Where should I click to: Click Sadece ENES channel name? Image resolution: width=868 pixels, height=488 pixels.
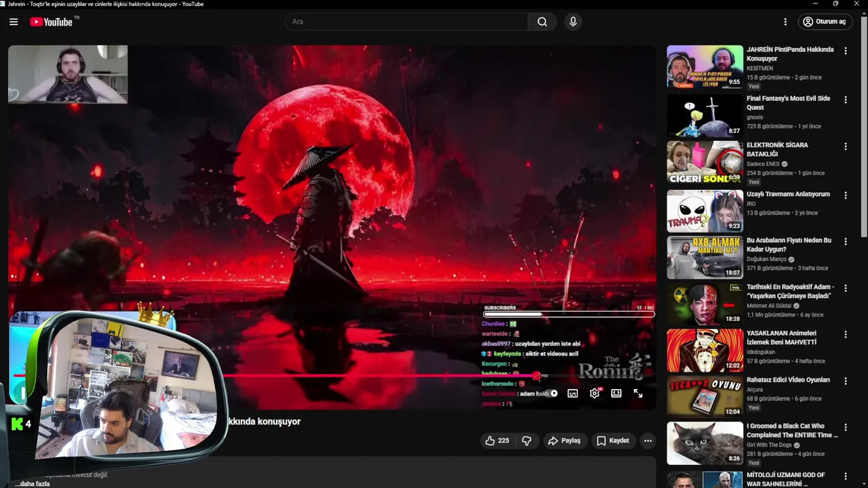click(763, 164)
